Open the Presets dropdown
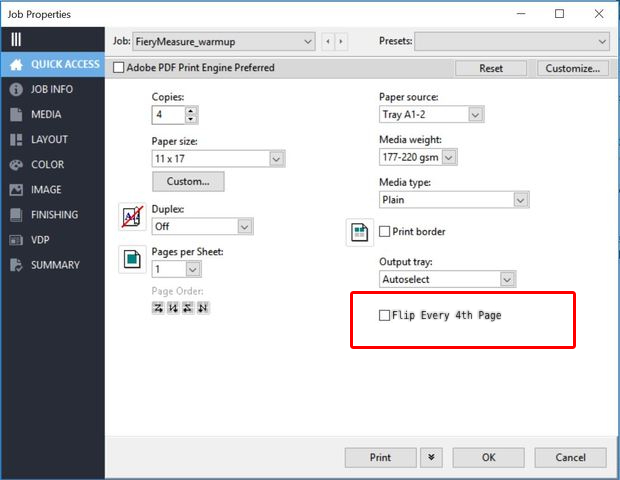This screenshot has width=620, height=480. tap(511, 42)
